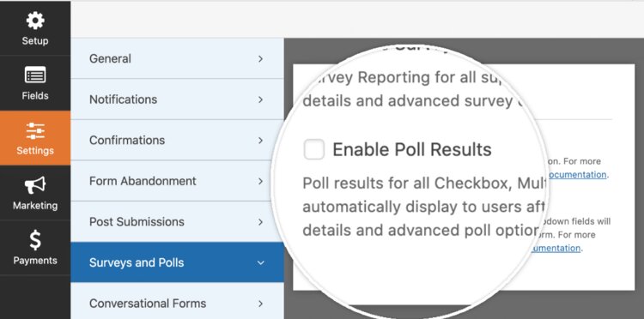Expand the Confirmations chevron arrow

260,141
